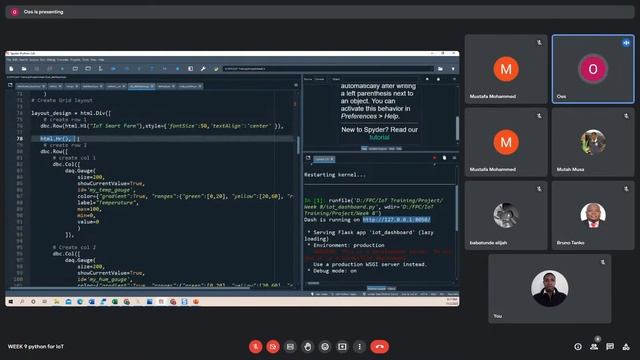Click lock icon in Help pane header

[438, 79]
